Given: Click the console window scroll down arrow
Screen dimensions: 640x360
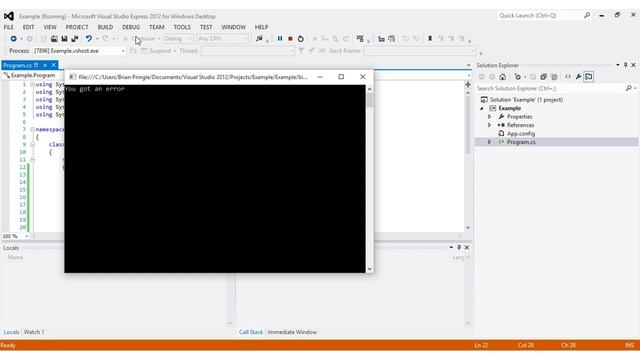Looking at the screenshot, I should [369, 269].
